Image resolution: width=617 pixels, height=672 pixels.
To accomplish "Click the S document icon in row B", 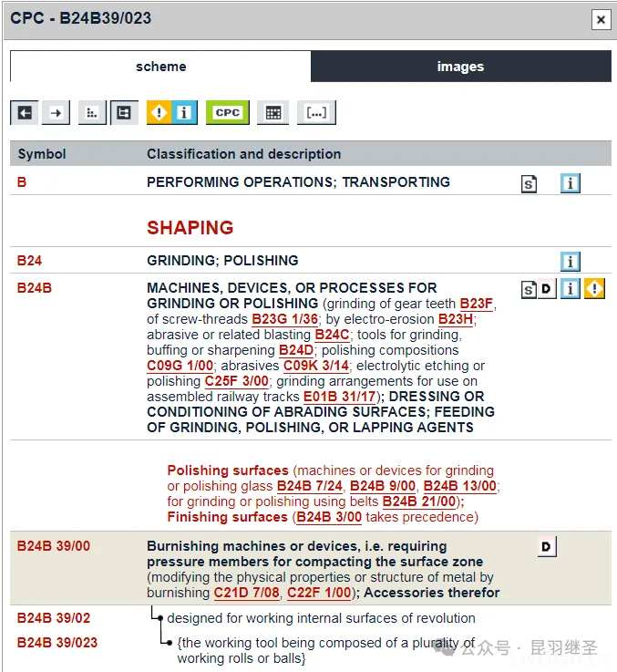I will coord(529,183).
